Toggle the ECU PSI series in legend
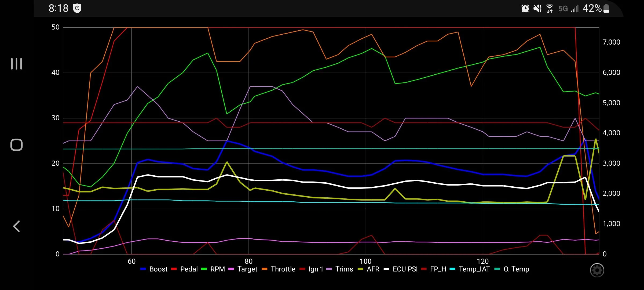This screenshot has height=290, width=644. pos(401,269)
